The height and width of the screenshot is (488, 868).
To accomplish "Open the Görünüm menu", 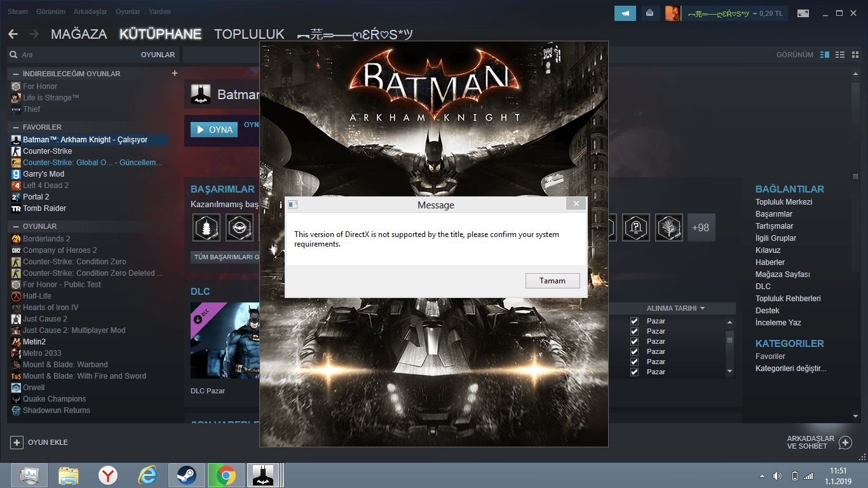I will [51, 11].
